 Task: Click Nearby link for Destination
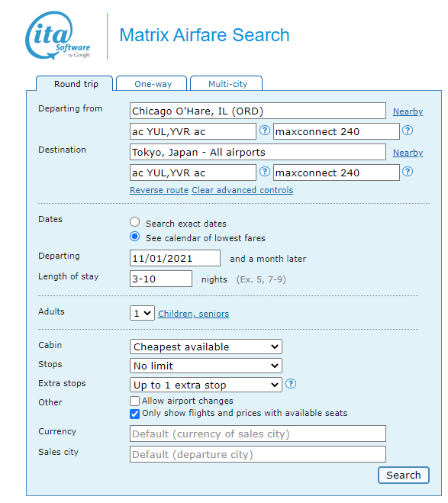tap(408, 153)
